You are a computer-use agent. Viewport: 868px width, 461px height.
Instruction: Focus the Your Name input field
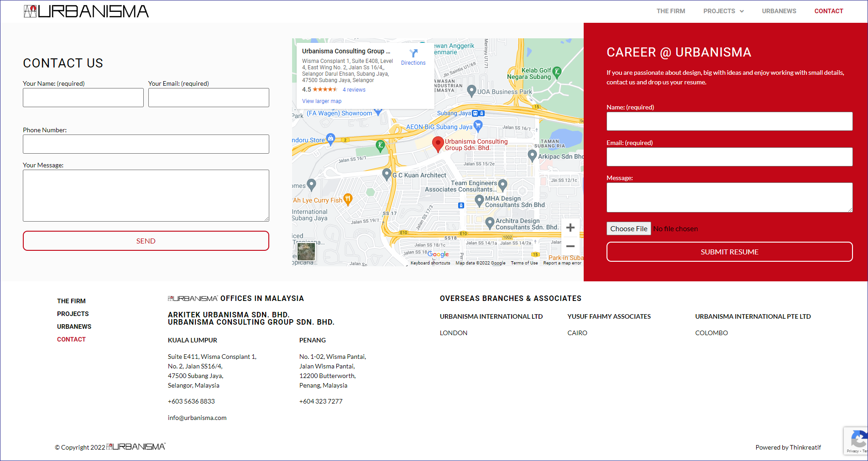(83, 98)
